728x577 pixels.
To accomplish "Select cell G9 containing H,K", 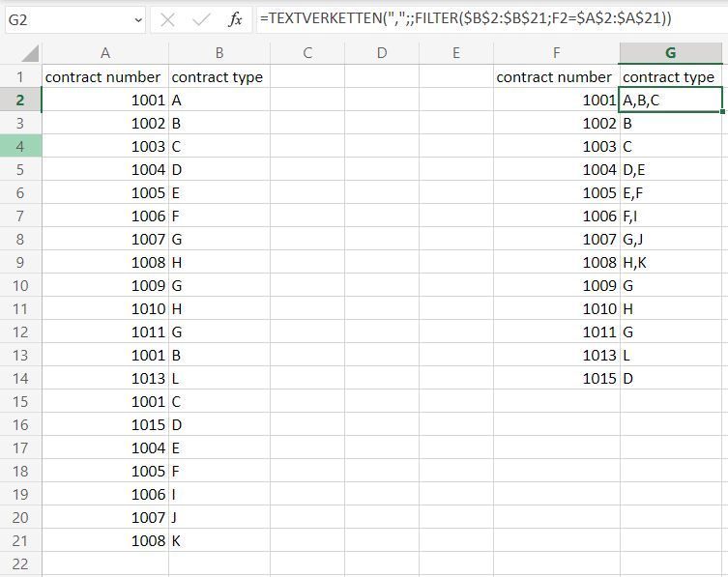I will point(670,262).
